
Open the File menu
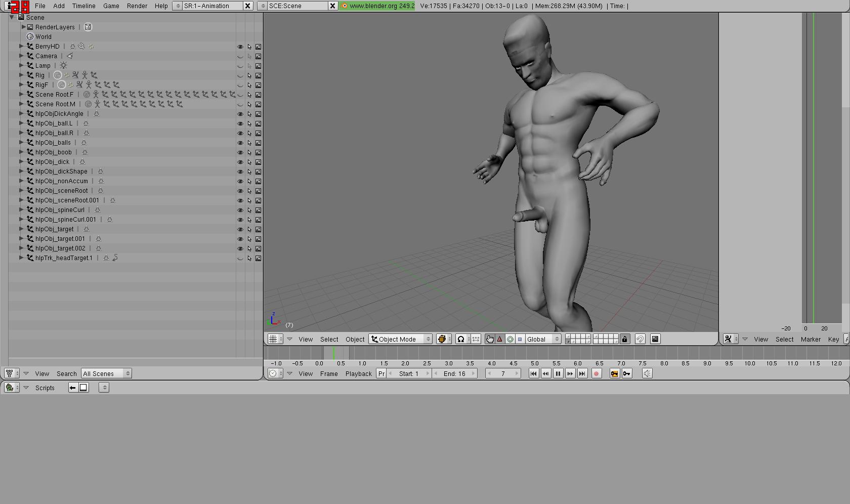(40, 6)
